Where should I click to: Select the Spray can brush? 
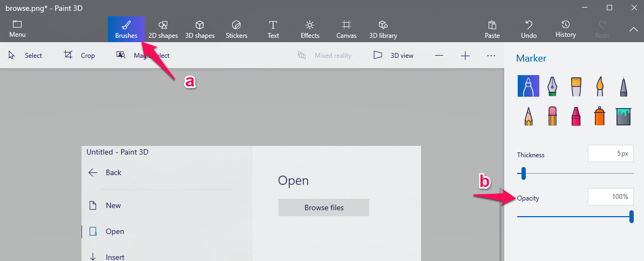(x=600, y=116)
